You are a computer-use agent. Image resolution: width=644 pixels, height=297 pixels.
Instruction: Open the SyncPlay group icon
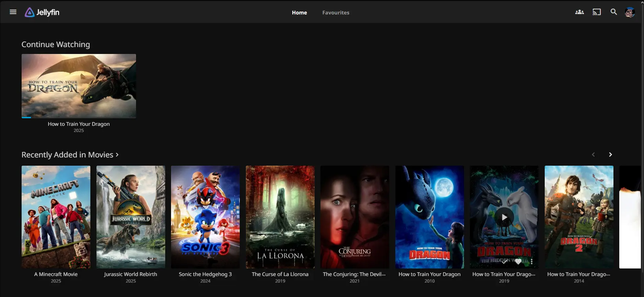click(579, 12)
